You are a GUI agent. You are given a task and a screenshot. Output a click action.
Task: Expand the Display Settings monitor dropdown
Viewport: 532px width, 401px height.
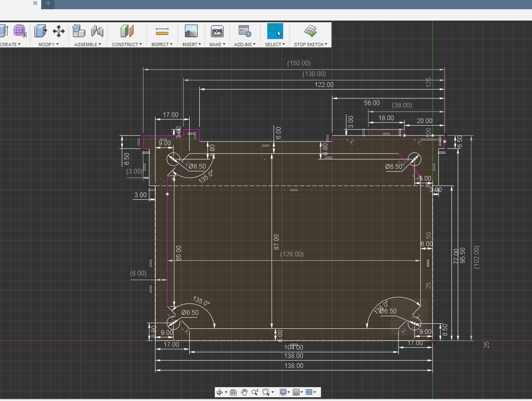285,392
